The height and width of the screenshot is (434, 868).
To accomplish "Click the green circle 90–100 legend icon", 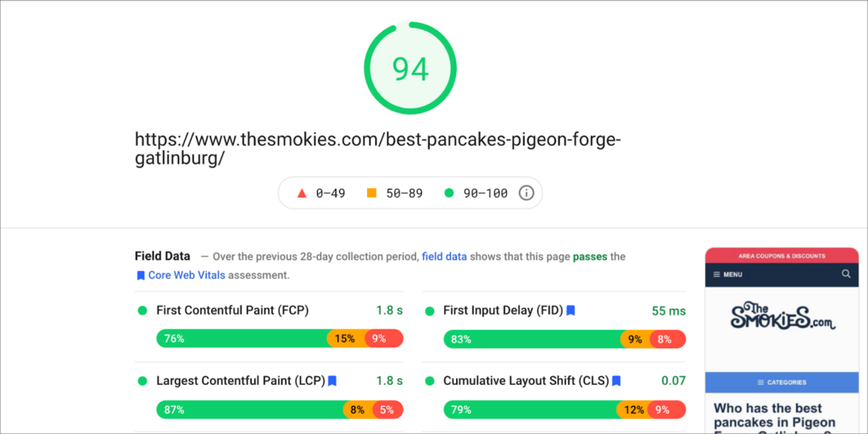I will [449, 193].
